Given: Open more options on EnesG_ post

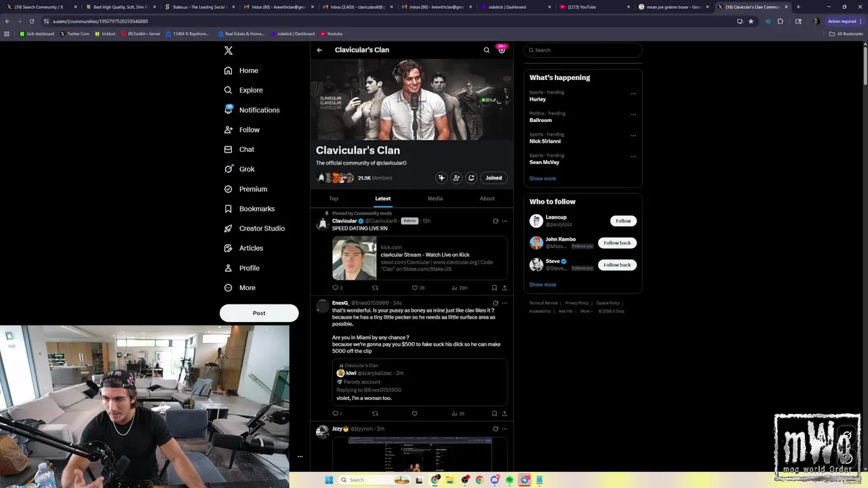Looking at the screenshot, I should [x=505, y=303].
